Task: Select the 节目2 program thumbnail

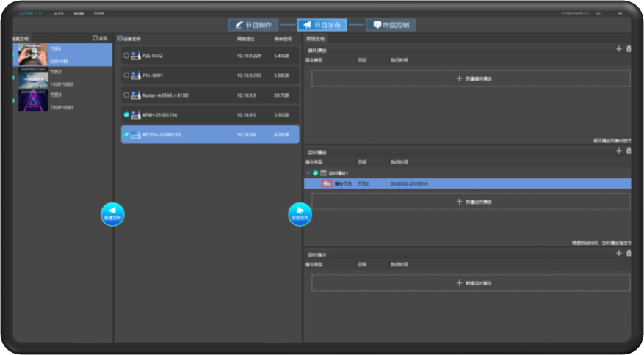Action: [x=33, y=78]
